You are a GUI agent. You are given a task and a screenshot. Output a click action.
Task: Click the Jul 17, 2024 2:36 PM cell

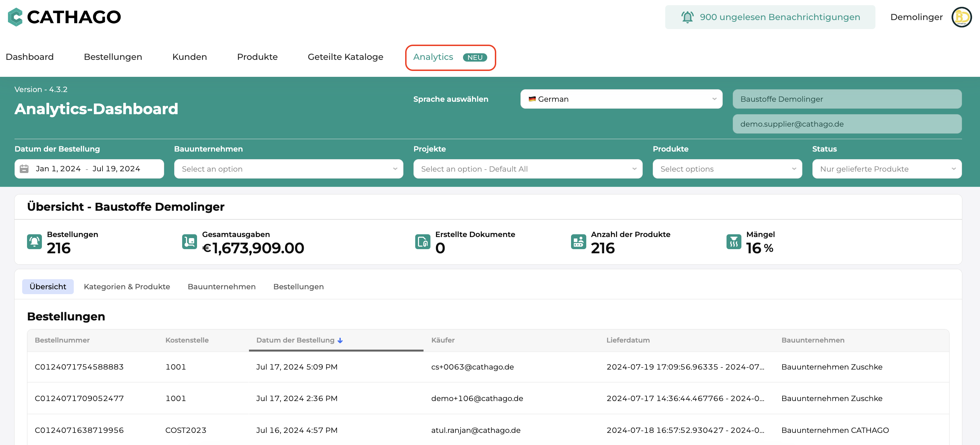[x=297, y=398]
